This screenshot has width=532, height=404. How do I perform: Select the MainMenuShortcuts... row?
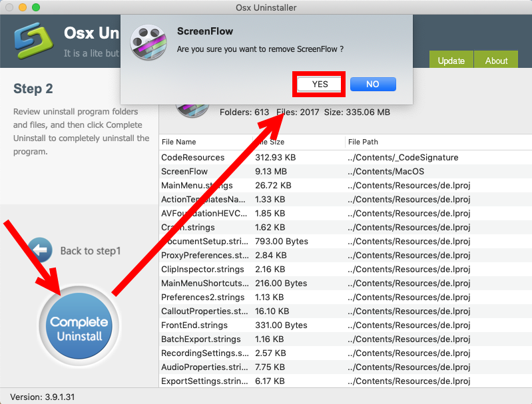point(346,284)
